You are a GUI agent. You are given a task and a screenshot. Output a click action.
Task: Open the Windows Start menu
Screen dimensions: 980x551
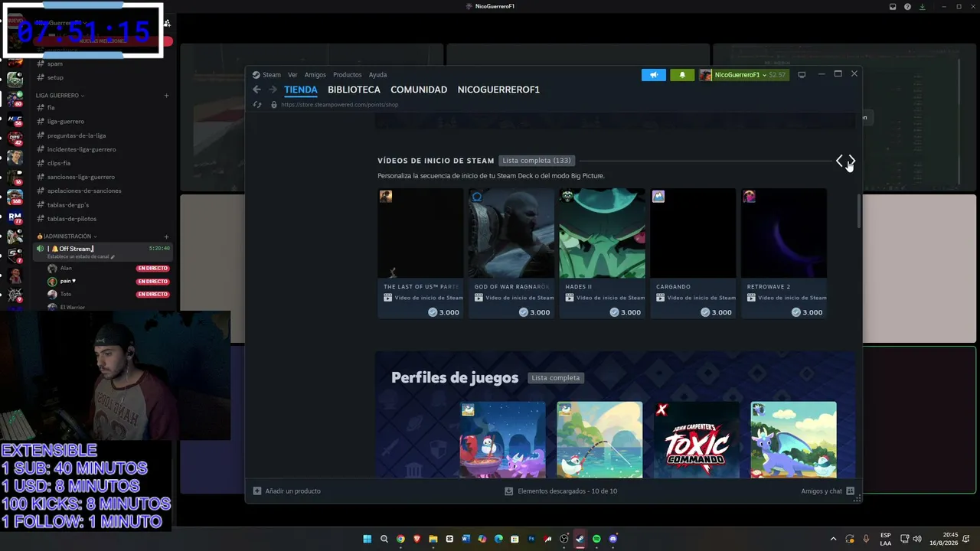(367, 539)
